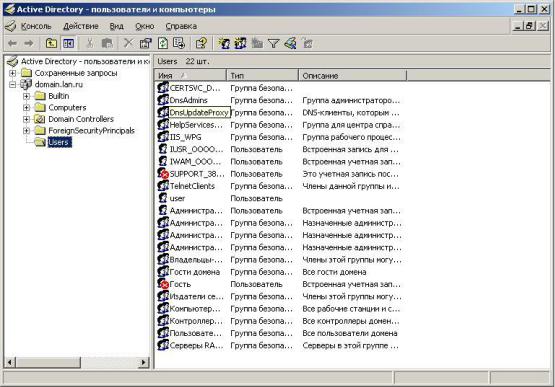Refresh the view with the toolbar icon

(163, 43)
